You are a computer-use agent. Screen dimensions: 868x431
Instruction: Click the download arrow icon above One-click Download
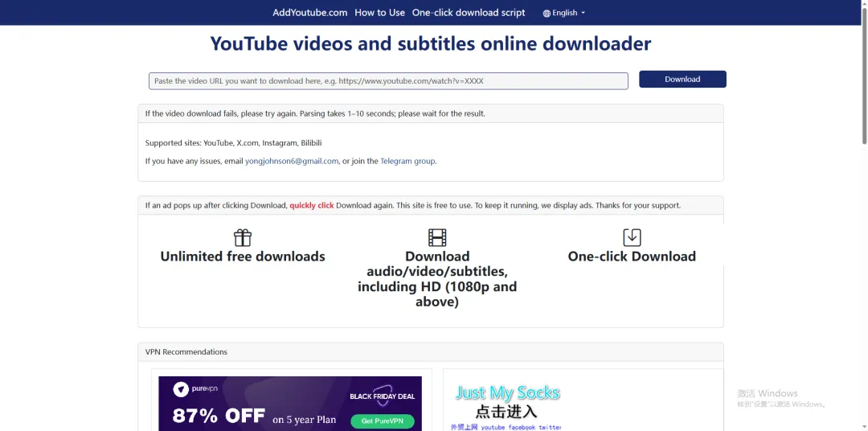632,238
